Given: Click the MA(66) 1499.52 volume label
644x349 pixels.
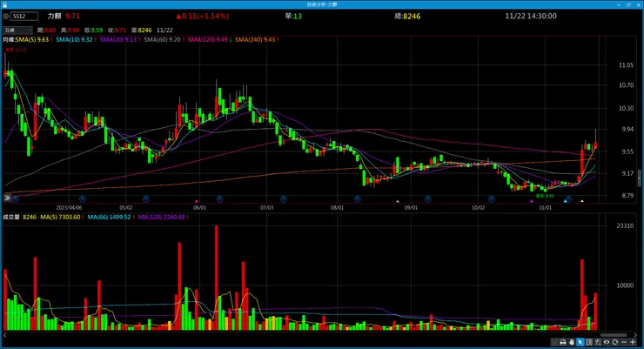Looking at the screenshot, I should (109, 217).
